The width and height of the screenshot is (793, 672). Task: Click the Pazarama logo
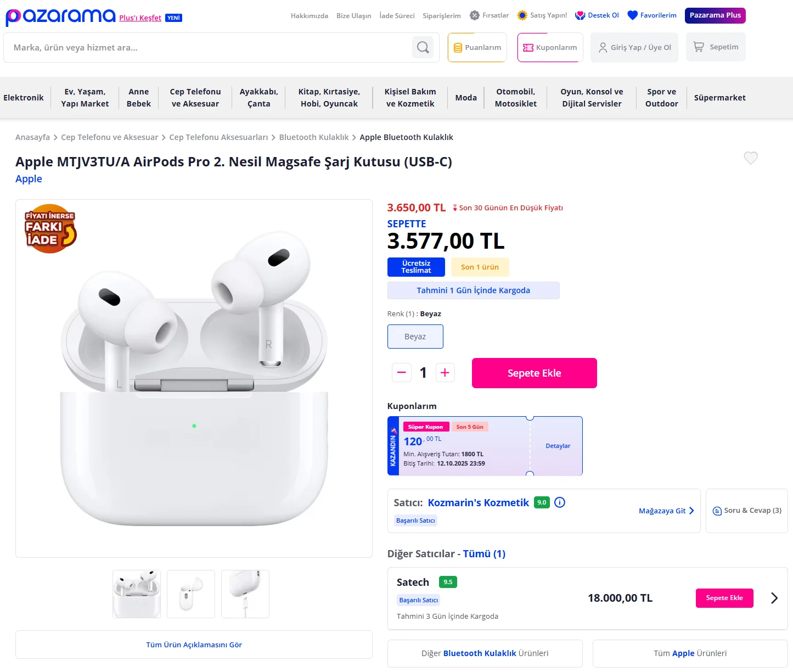pos(60,16)
